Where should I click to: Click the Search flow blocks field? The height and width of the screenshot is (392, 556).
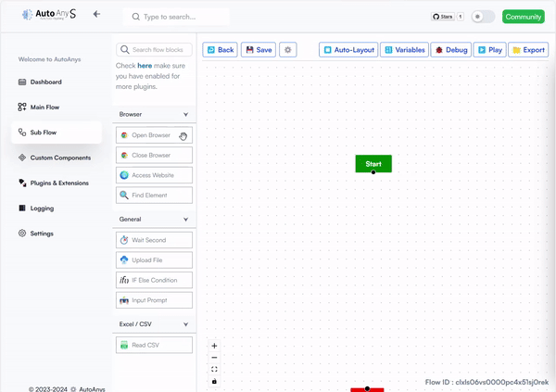point(154,50)
